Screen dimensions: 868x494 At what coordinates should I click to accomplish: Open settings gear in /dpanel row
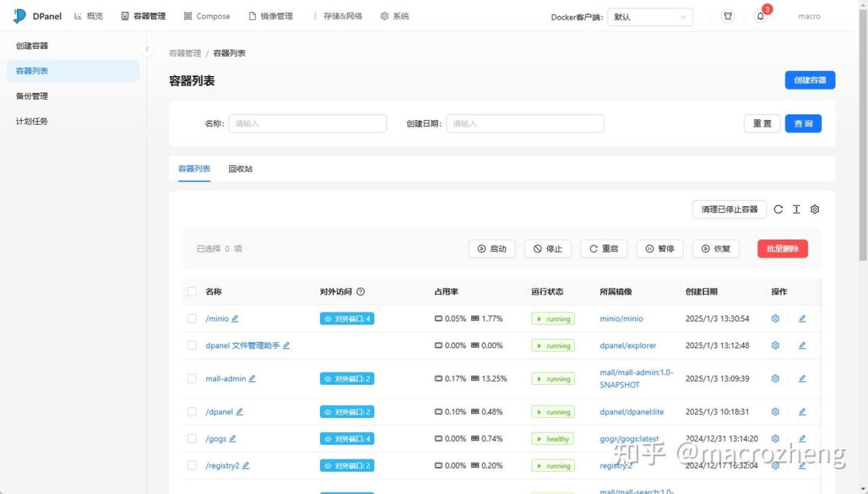pos(775,412)
